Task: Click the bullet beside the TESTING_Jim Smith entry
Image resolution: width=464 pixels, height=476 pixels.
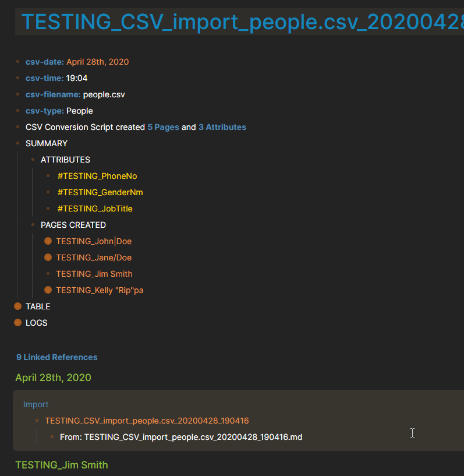Action: coord(48,274)
